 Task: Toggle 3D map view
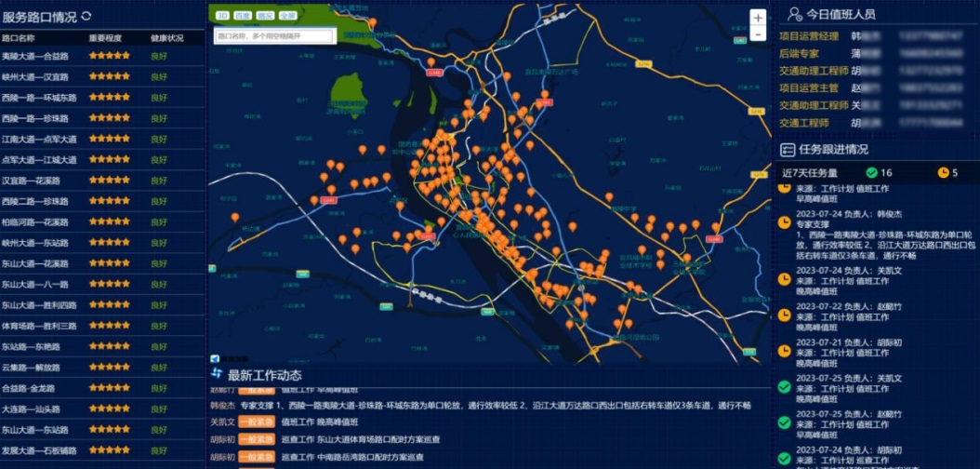(x=222, y=16)
